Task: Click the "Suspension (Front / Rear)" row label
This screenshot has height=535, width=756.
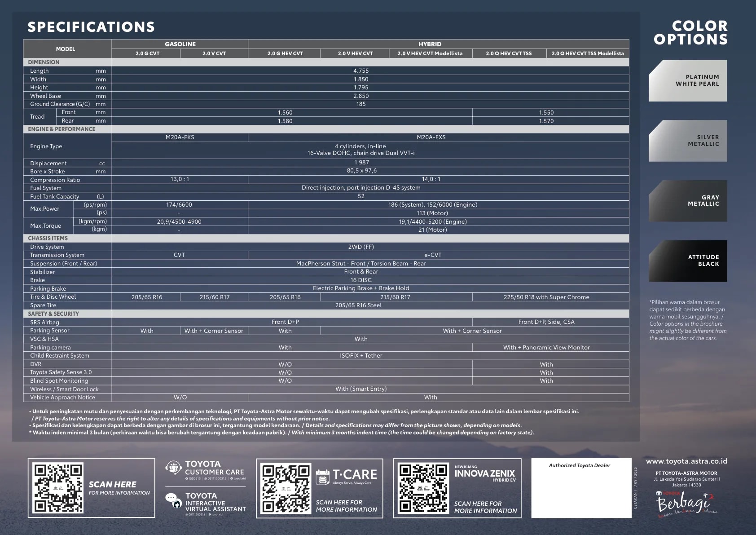Action: click(x=63, y=264)
